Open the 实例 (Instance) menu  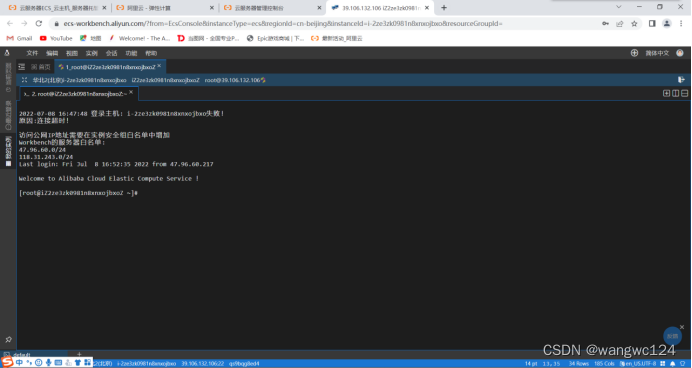pos(91,53)
